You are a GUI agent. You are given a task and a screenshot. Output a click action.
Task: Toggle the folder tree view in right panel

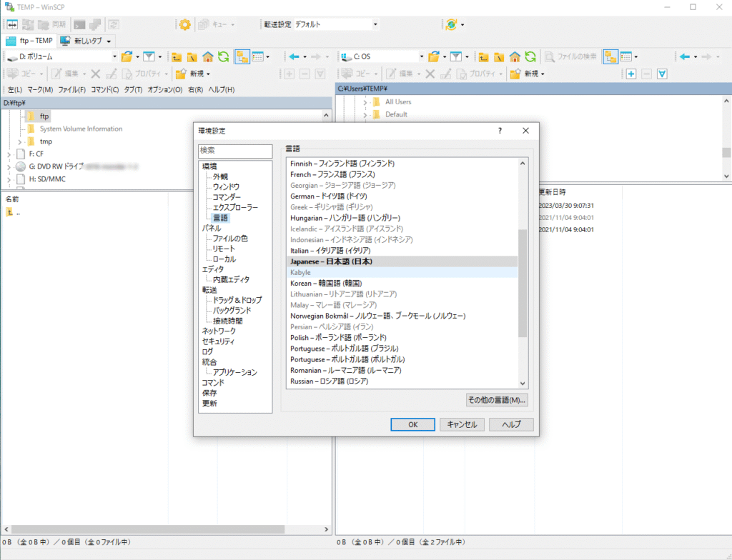610,56
